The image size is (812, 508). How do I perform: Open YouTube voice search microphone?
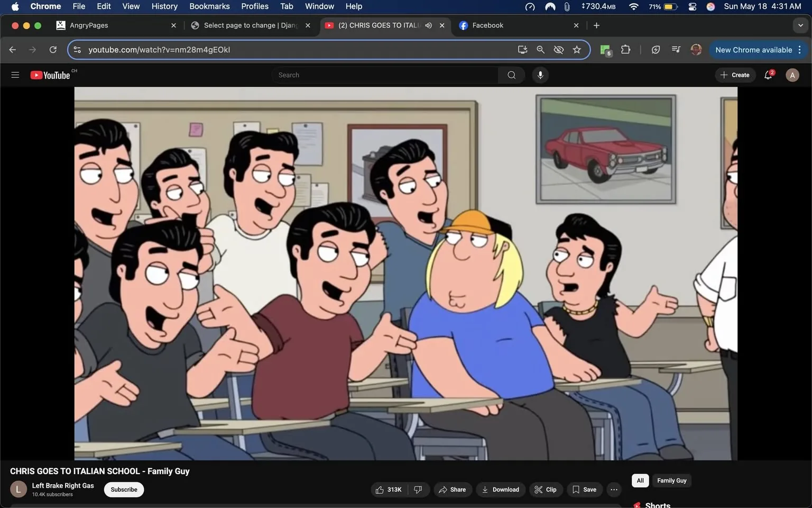(540, 75)
